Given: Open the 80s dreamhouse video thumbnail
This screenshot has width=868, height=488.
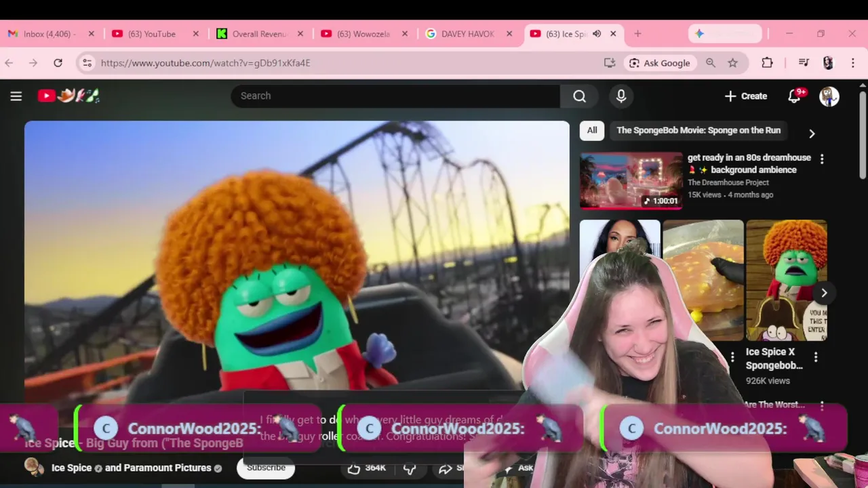Looking at the screenshot, I should tap(631, 180).
